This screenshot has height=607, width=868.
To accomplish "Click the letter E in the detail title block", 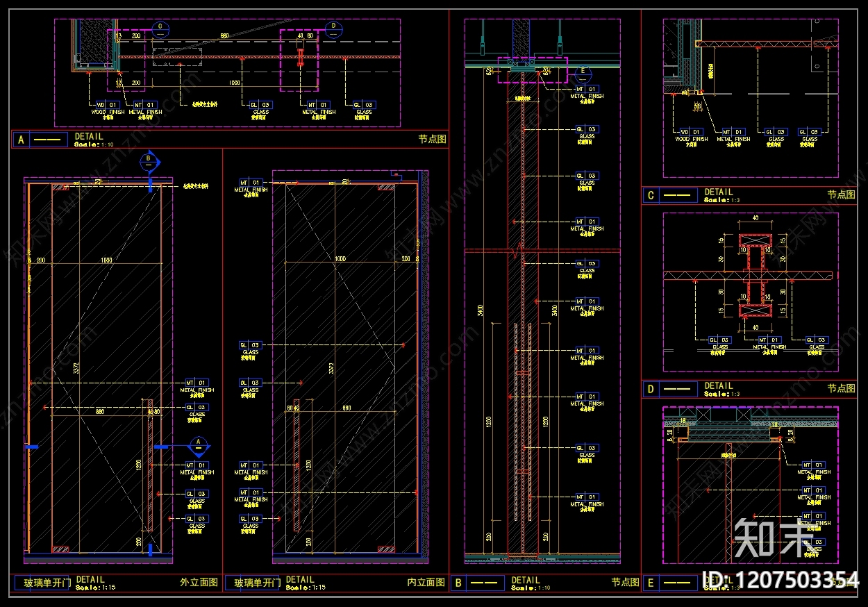I will point(650,583).
